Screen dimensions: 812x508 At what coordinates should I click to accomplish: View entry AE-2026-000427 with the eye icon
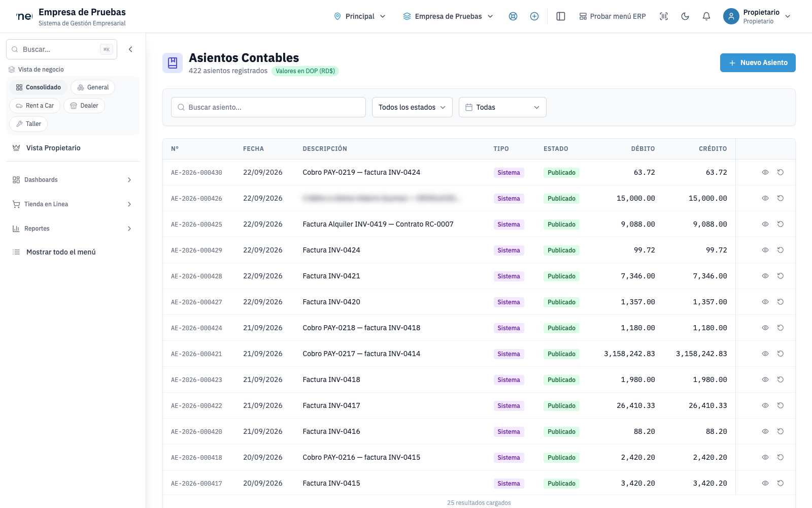pos(765,302)
